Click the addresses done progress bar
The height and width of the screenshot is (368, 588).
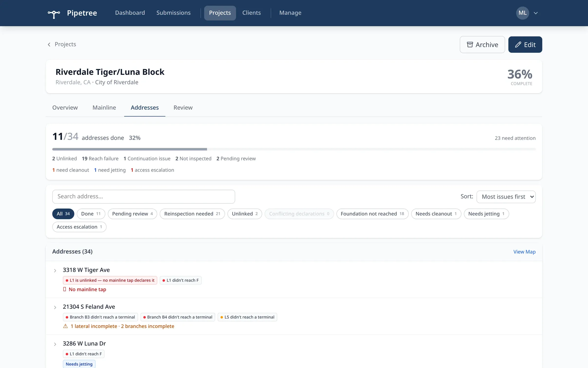(294, 149)
